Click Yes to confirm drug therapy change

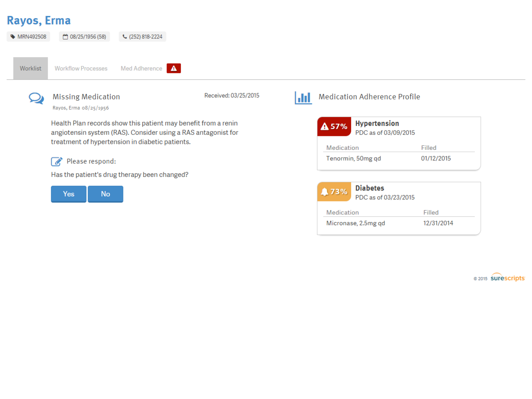tap(69, 194)
